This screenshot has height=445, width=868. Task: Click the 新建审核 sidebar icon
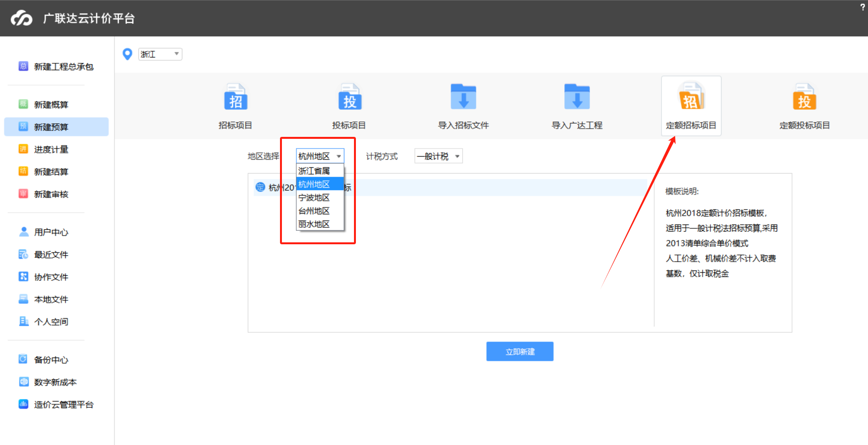click(x=23, y=193)
